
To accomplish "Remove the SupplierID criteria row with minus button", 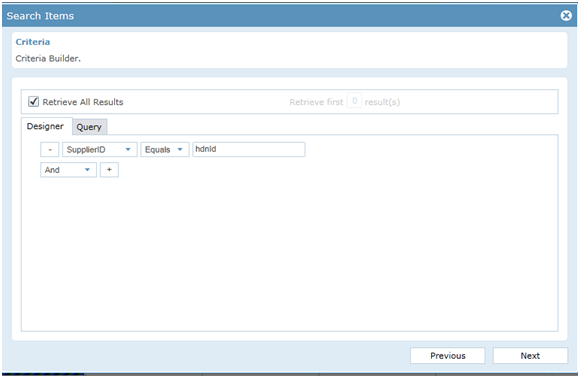I will coord(50,150).
